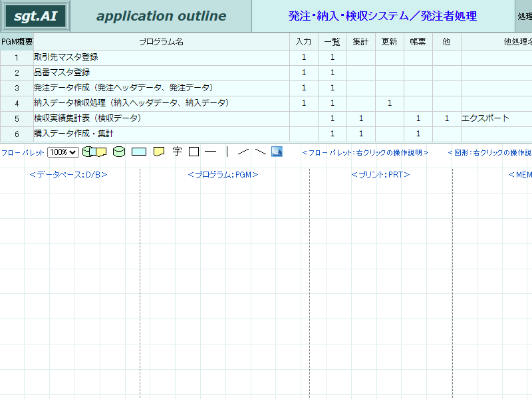Screen dimensions: 532x399
Task: Click the 他 value for 検収実績集計表
Action: point(446,118)
